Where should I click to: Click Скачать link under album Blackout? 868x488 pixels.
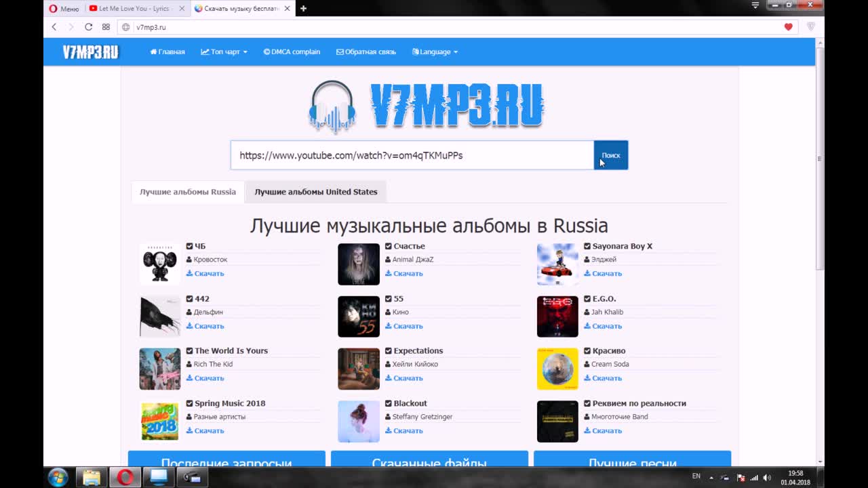[x=404, y=430]
